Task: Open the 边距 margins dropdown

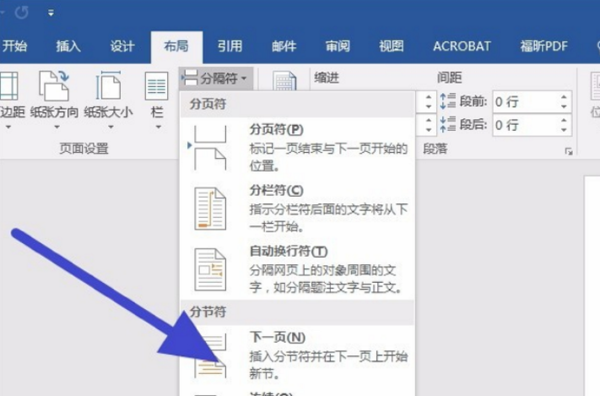Action: (10, 101)
